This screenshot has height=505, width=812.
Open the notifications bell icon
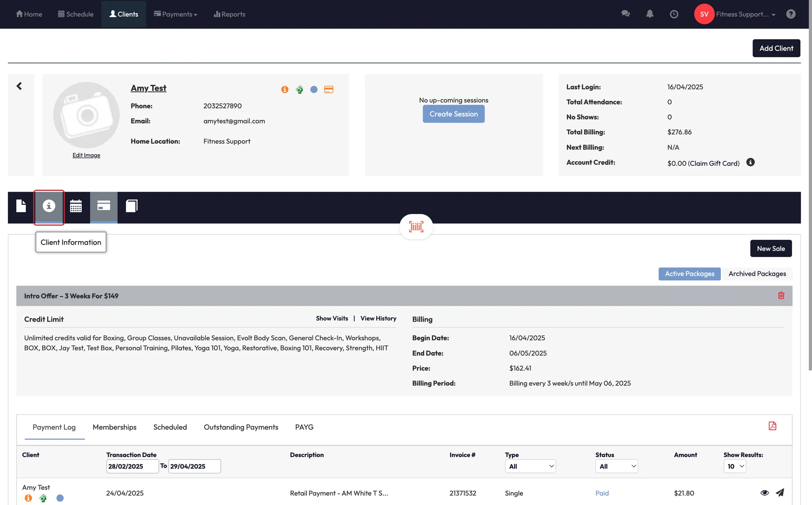(649, 14)
